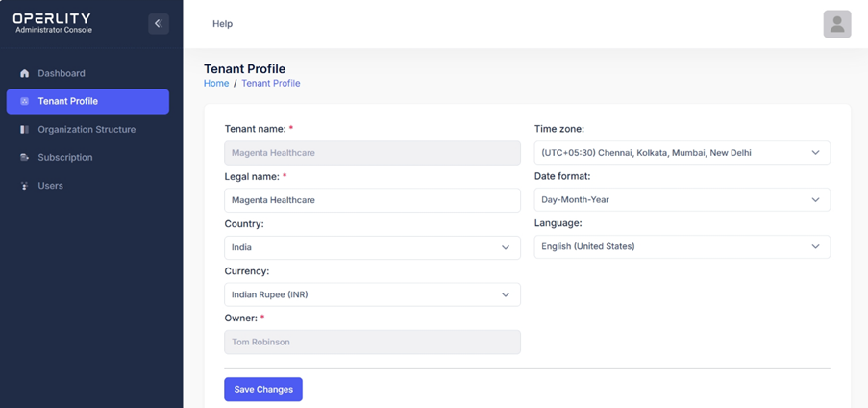Change the Language dropdown selection
This screenshot has width=868, height=408.
coord(682,246)
